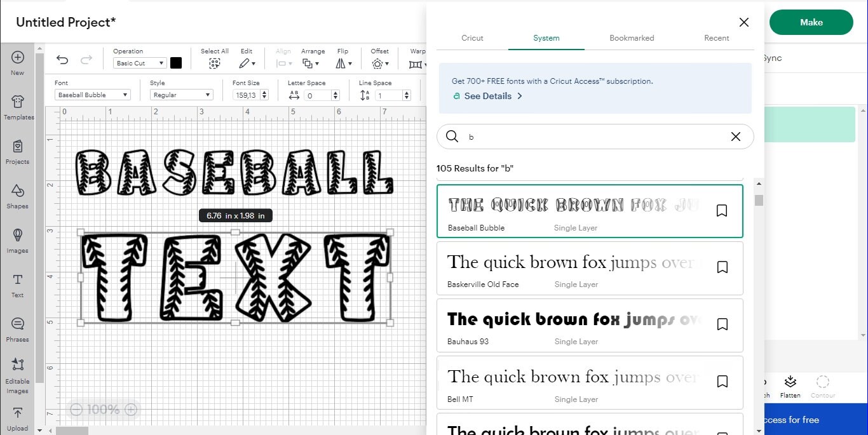Bookmark the Bauhaus 93 font
Screen dimensions: 868x435
(x=722, y=324)
